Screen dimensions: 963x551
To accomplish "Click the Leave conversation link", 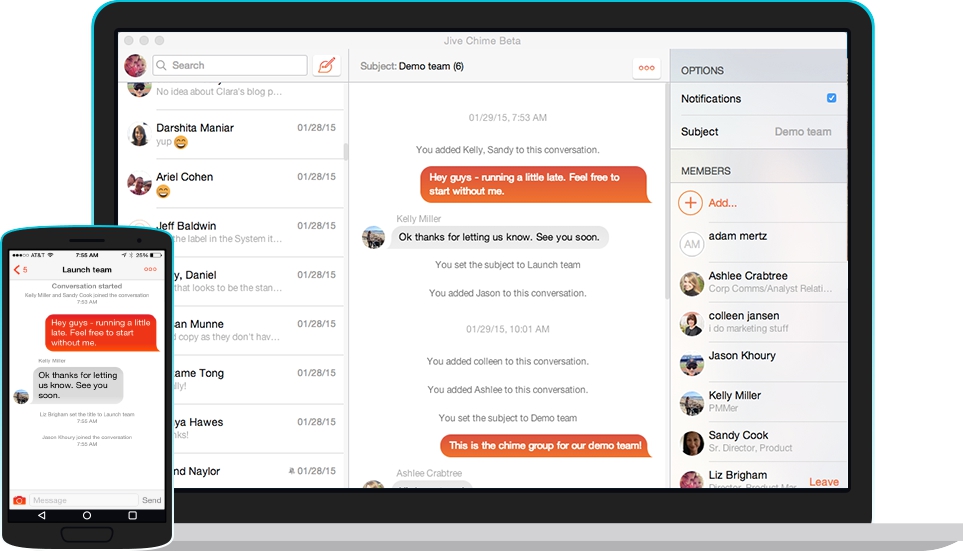I will [x=823, y=482].
